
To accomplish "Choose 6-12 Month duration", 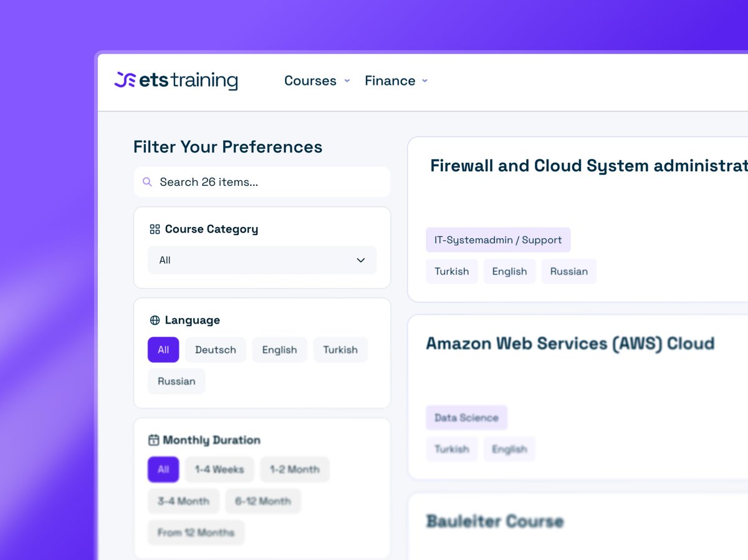I will (263, 501).
